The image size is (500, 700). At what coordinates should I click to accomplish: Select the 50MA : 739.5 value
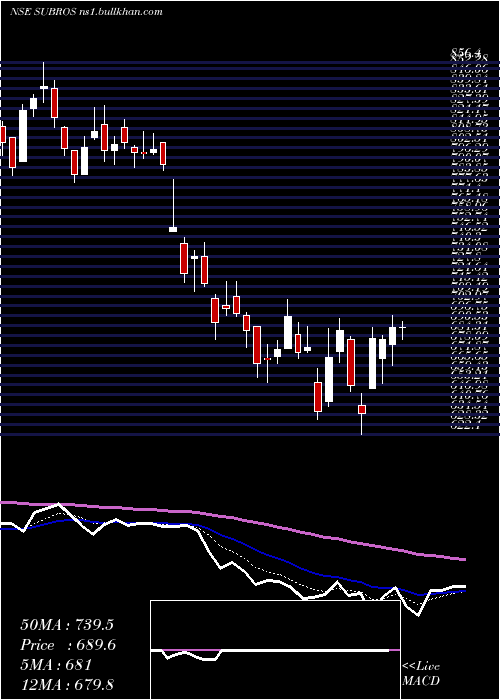point(67,625)
